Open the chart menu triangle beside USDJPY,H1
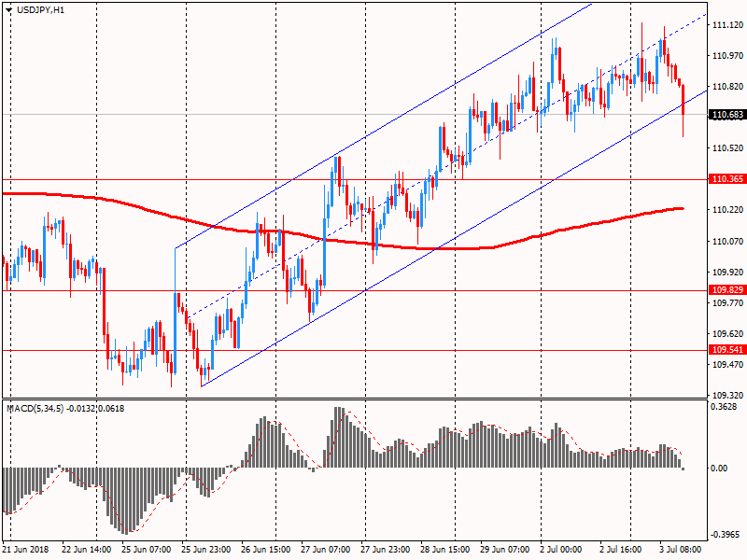This screenshot has width=747, height=560. [x=9, y=9]
